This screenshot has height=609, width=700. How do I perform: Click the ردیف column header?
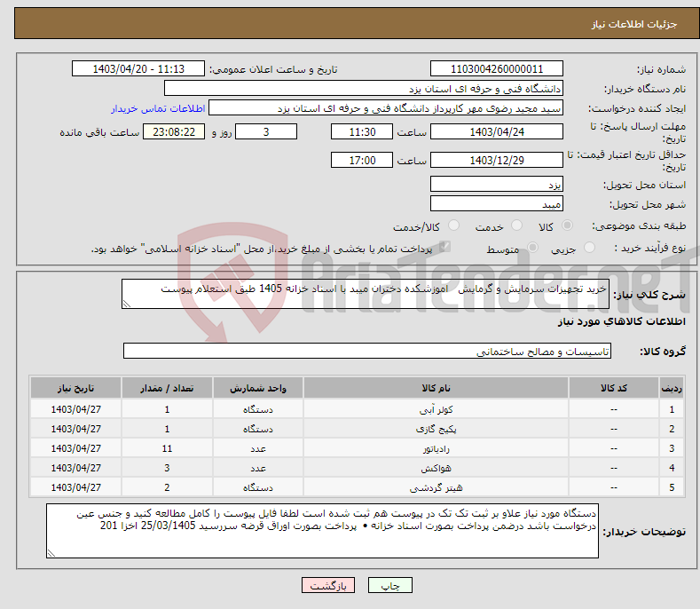pos(672,388)
